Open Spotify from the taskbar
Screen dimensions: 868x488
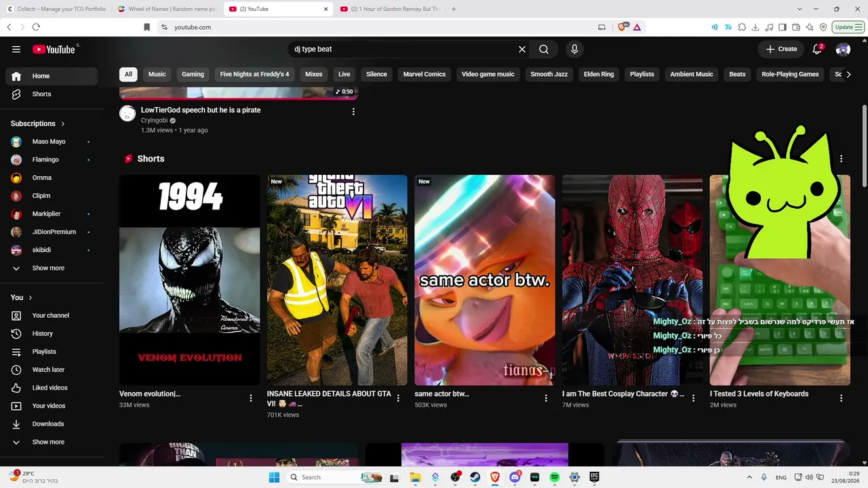555,477
